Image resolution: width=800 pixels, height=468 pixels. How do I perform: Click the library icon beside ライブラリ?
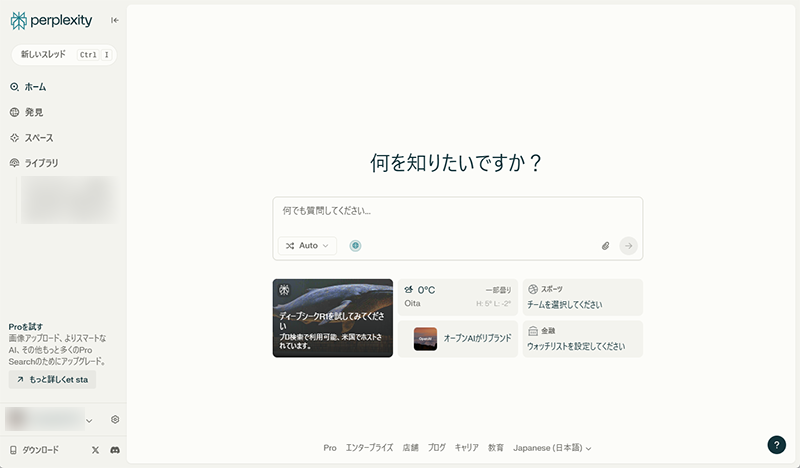tap(14, 163)
